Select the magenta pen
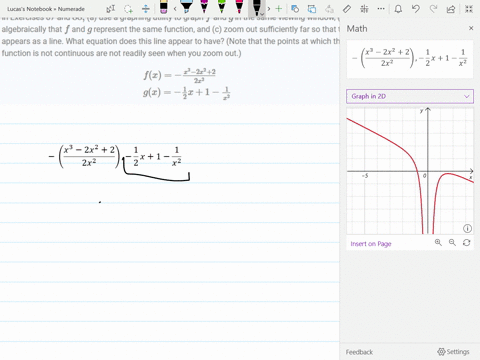The image size is (480, 360). [204, 7]
